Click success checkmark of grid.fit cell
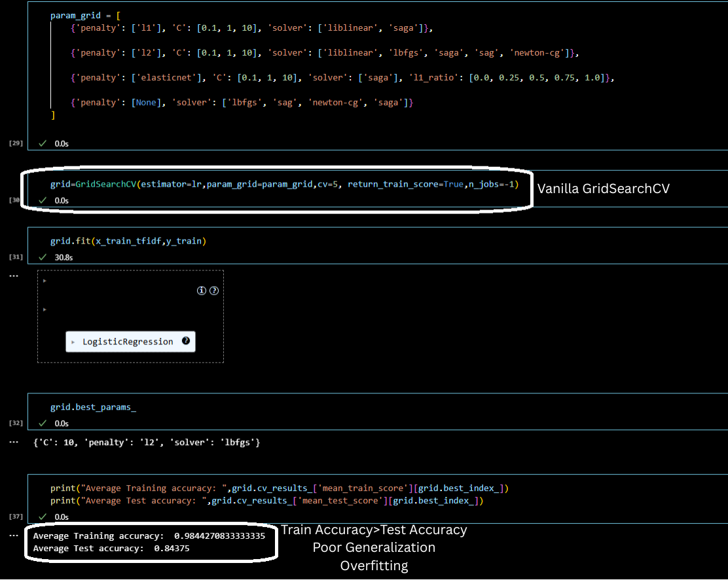 (43, 257)
